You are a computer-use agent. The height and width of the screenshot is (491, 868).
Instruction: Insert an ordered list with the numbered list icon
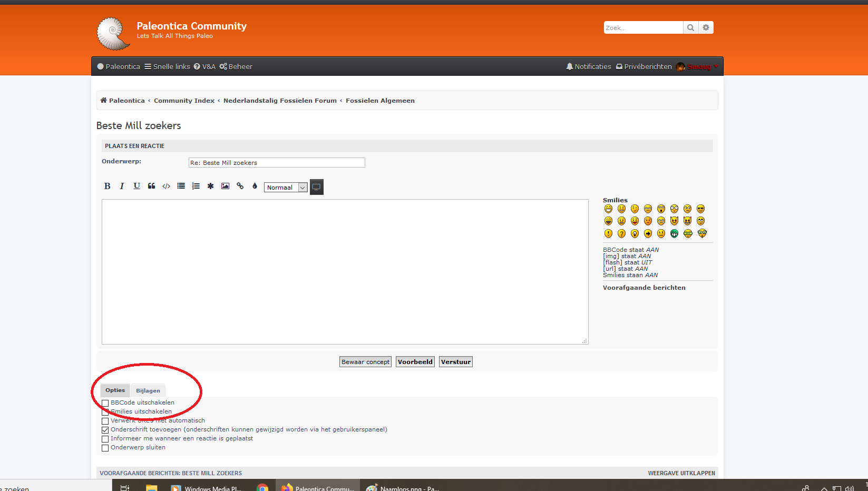[196, 186]
